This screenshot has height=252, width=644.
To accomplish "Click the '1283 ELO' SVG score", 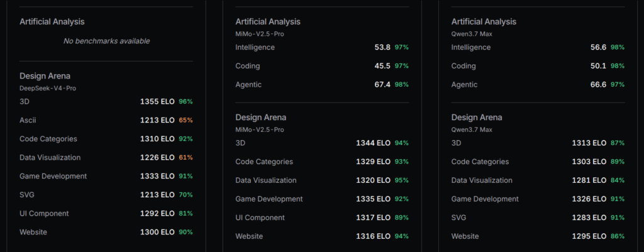I will click(x=589, y=217).
